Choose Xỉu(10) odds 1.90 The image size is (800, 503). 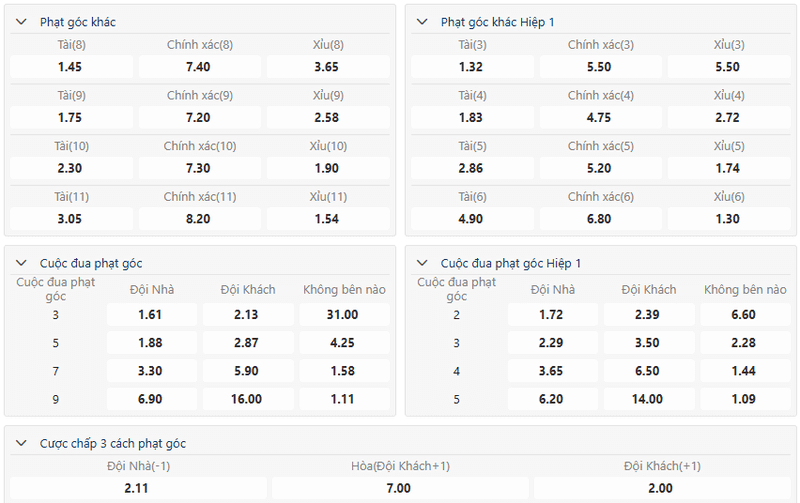coord(327,169)
